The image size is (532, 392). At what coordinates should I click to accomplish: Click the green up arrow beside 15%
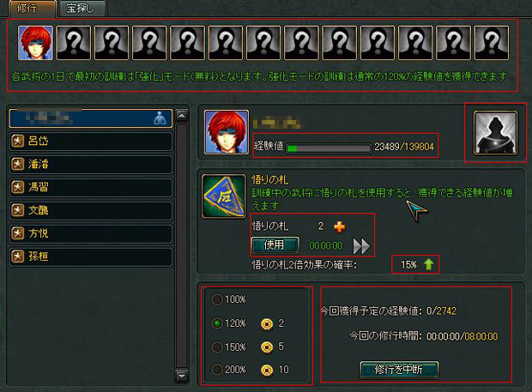click(x=429, y=264)
